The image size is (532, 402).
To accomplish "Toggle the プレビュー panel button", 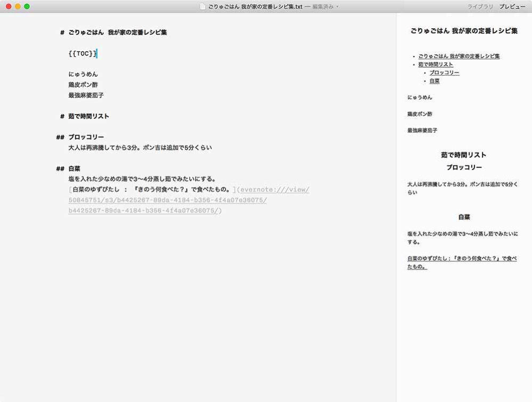I will click(512, 6).
